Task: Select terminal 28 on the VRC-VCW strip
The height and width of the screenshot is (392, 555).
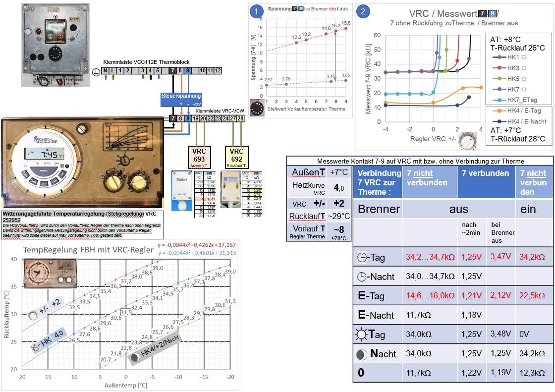Action: 241,118
